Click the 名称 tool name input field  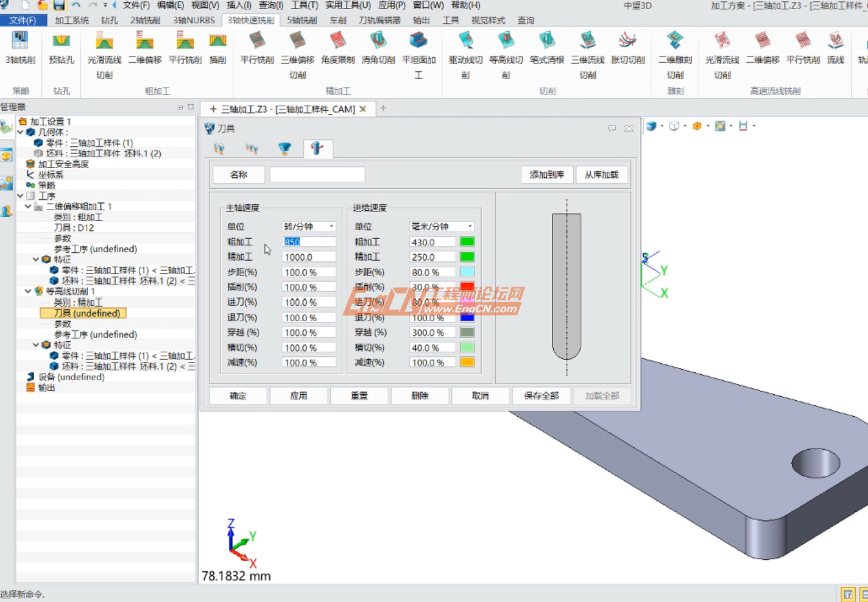[x=317, y=174]
